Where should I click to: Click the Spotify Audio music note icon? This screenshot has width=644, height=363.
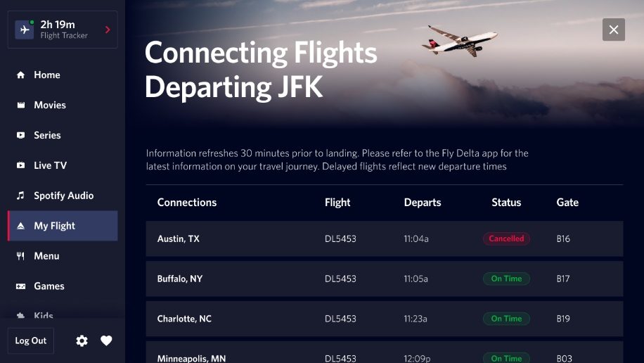20,196
